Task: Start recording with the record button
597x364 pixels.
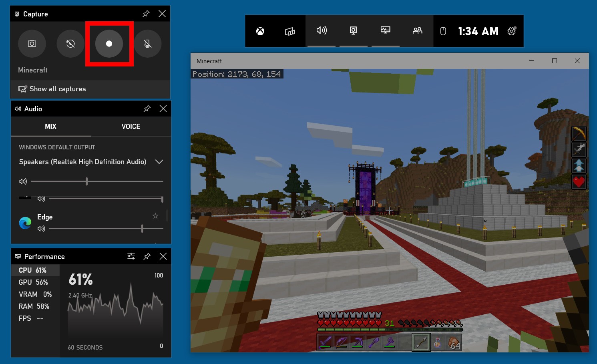Action: [x=109, y=44]
